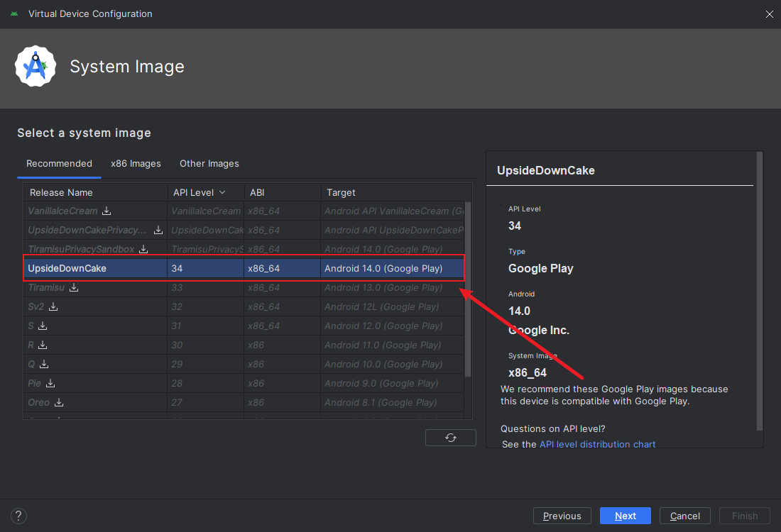781x532 pixels.
Task: Open the help question mark button
Action: (x=19, y=516)
